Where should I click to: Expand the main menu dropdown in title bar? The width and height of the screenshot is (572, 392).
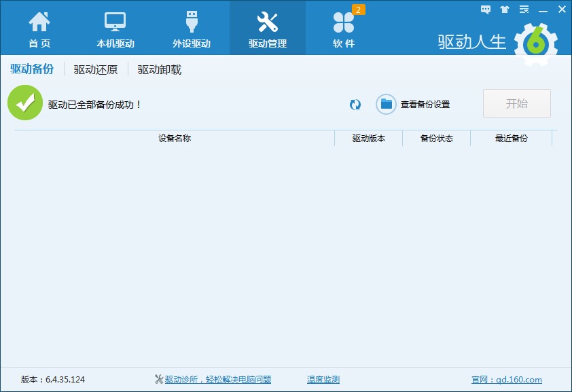click(x=524, y=10)
